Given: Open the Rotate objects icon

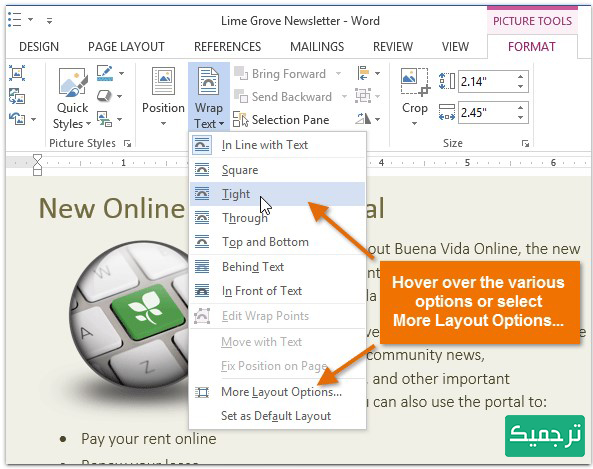Looking at the screenshot, I should click(x=363, y=119).
